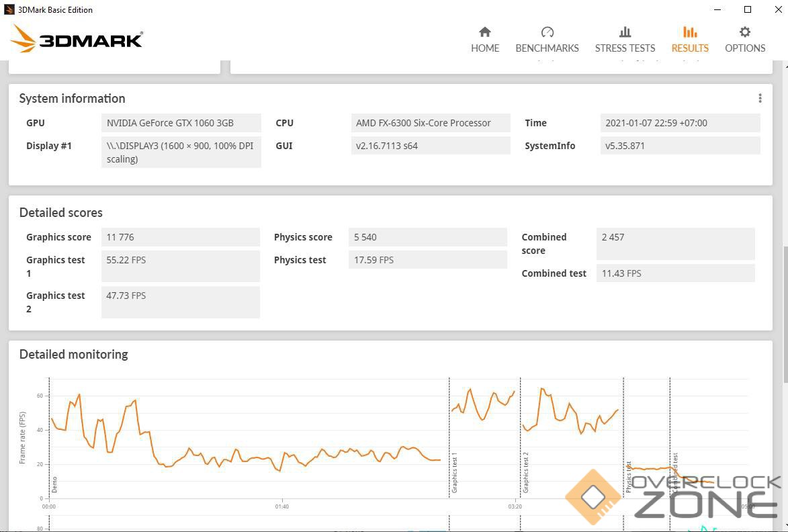Image resolution: width=788 pixels, height=532 pixels.
Task: Minimize the 3DMark window
Action: point(717,9)
